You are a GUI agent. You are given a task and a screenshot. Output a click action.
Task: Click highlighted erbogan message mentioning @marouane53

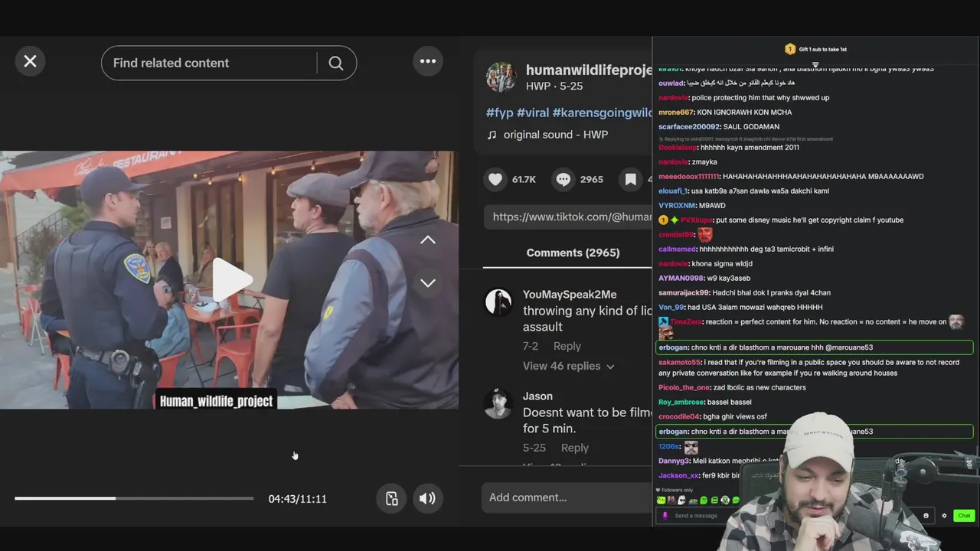[815, 347]
